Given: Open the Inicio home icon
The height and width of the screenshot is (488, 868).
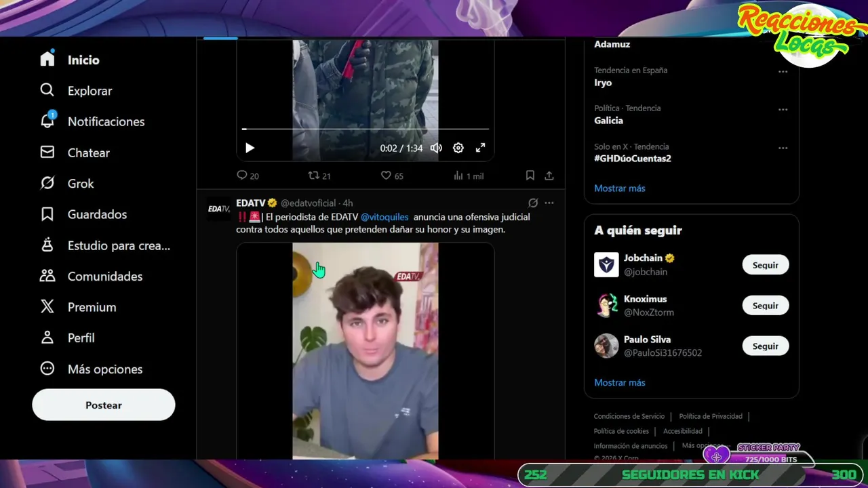Looking at the screenshot, I should (47, 59).
